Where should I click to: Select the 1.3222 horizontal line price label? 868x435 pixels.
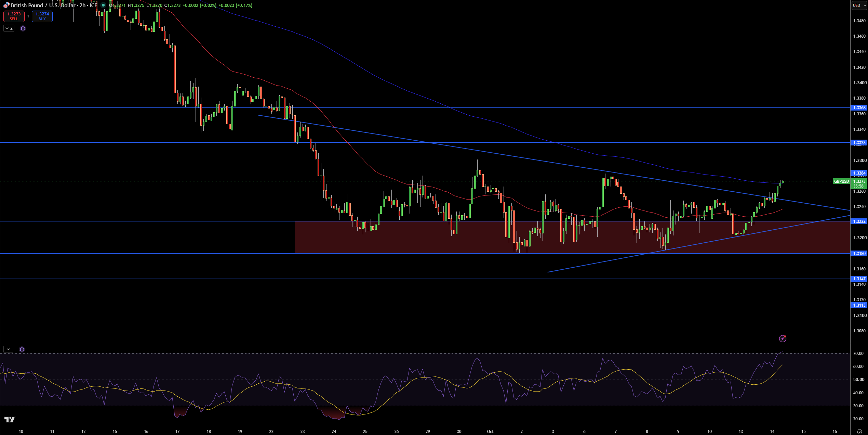pyautogui.click(x=859, y=221)
